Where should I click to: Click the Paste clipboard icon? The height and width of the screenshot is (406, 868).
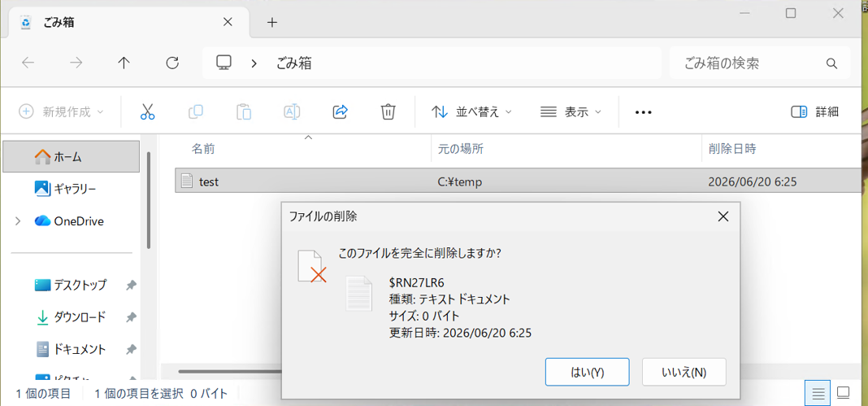click(244, 112)
